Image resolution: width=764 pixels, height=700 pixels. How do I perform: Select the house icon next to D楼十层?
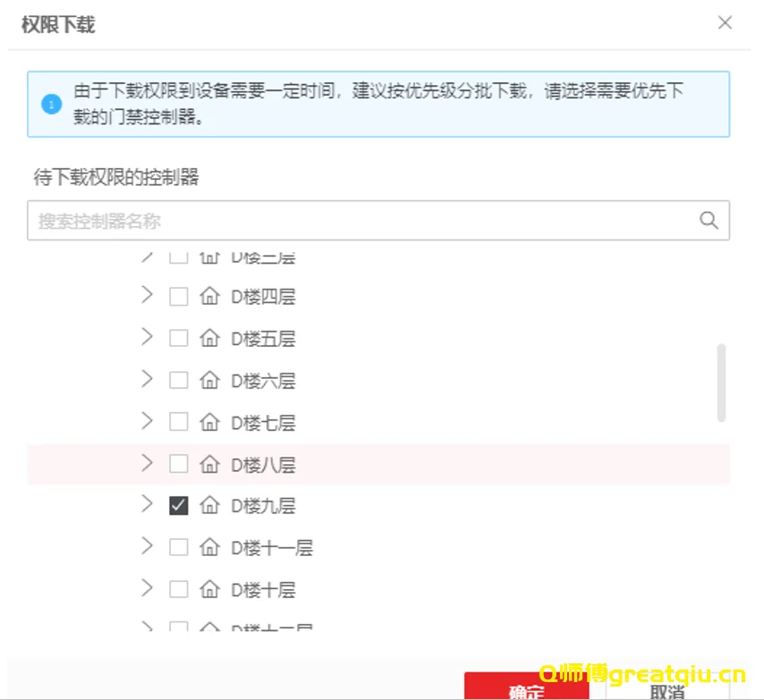209,589
